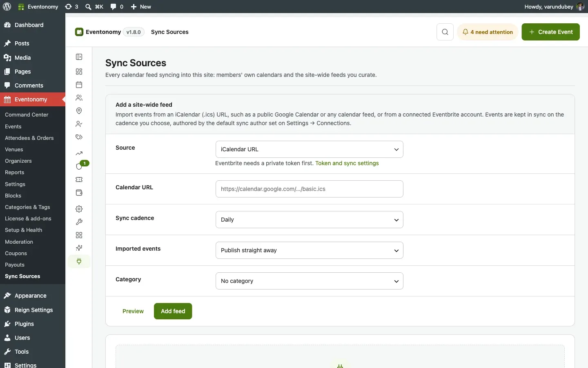Image resolution: width=588 pixels, height=368 pixels.
Task: Focus the Calendar URL input field
Action: click(x=310, y=189)
